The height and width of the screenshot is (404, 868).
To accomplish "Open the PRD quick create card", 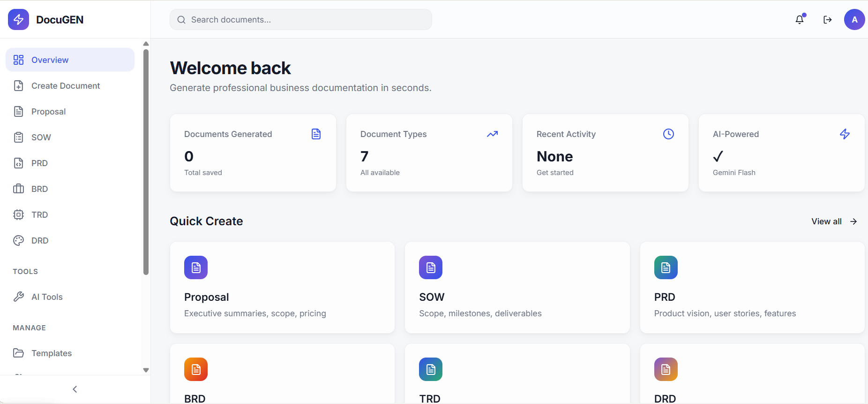I will [x=752, y=287].
